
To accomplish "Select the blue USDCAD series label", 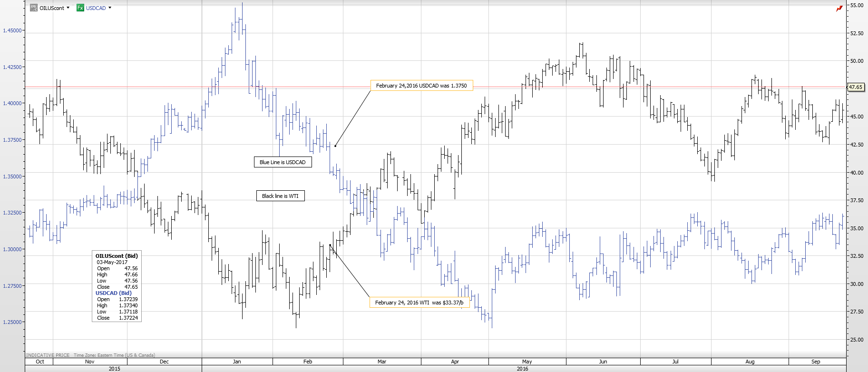I will point(96,8).
